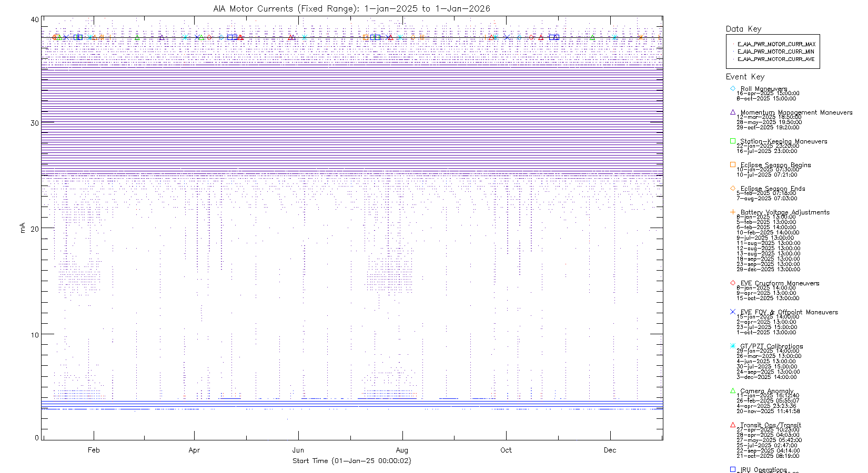Click the EVE Cruciform Maneuvers red diamond icon
The width and height of the screenshot is (868, 473).
click(733, 283)
